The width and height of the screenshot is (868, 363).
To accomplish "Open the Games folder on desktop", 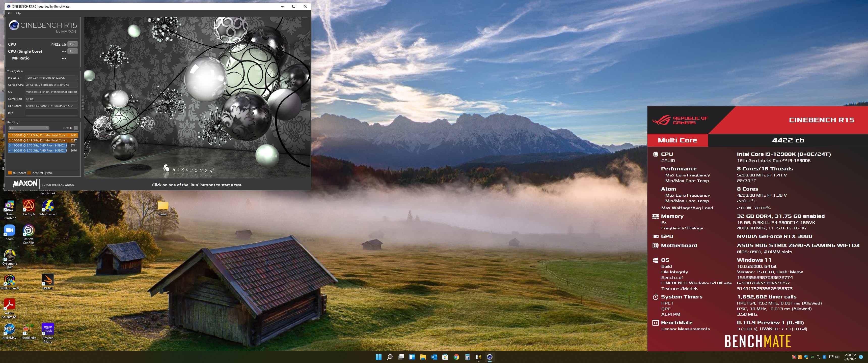I will [163, 208].
